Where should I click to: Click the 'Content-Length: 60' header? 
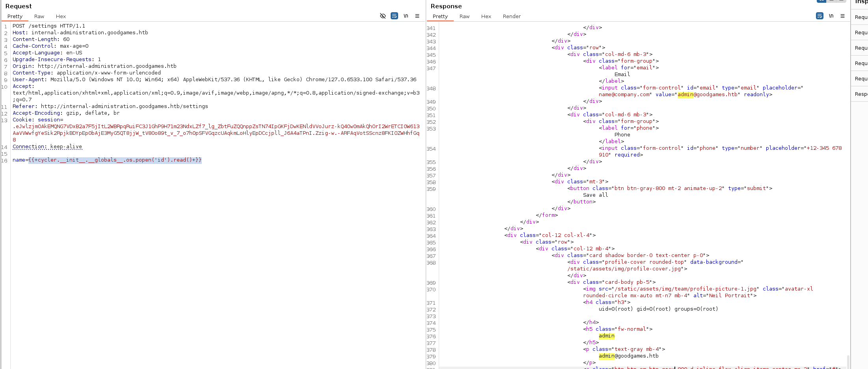[x=41, y=39]
